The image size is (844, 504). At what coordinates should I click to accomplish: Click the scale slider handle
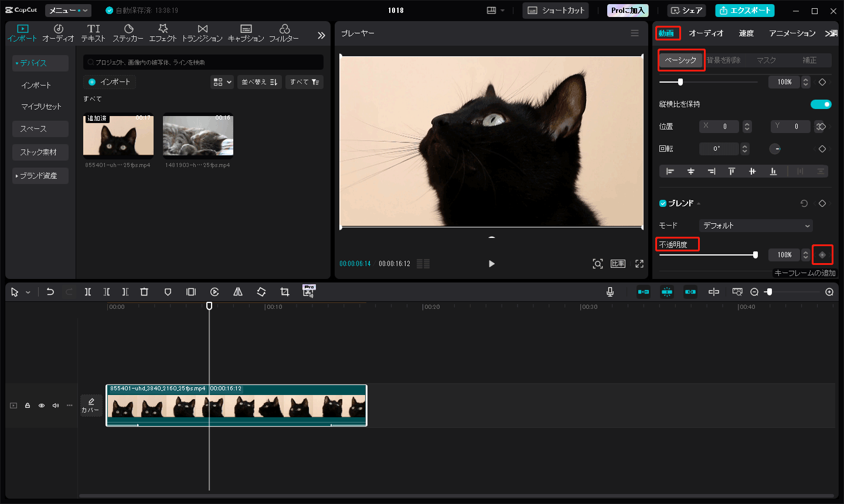(x=680, y=82)
